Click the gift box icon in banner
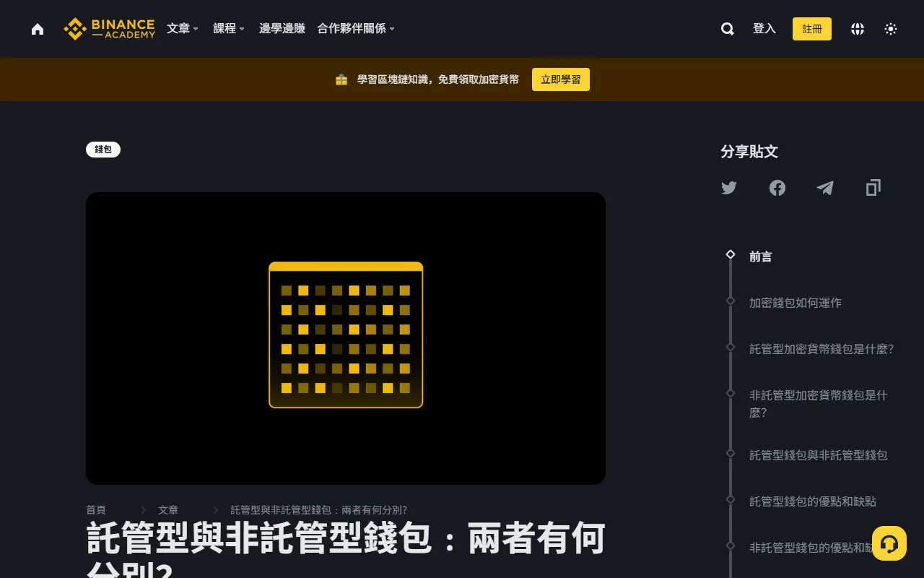The image size is (924, 578). [341, 79]
